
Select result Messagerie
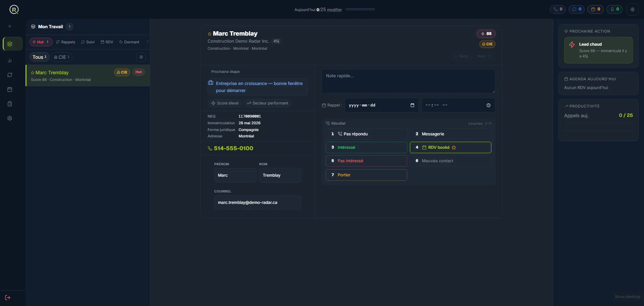point(450,134)
